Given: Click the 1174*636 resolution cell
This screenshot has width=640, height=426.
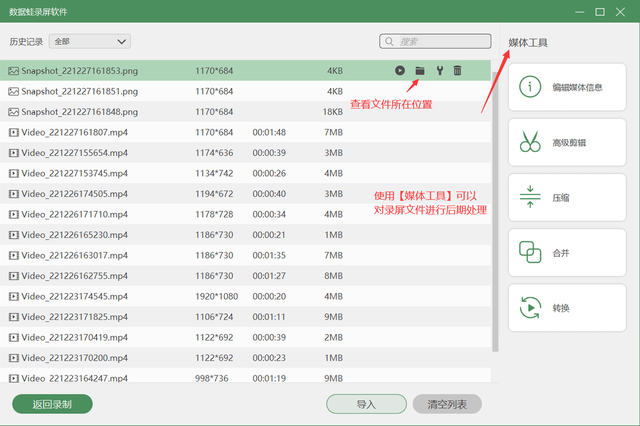Looking at the screenshot, I should click(214, 153).
